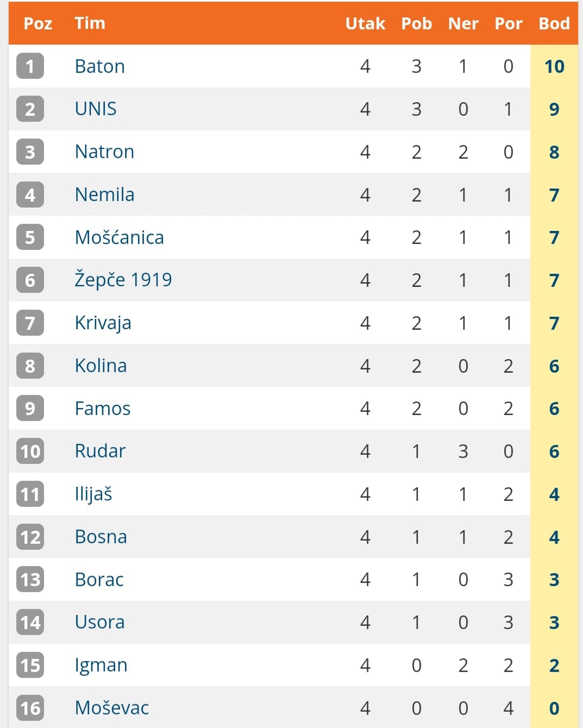This screenshot has height=728, width=583.
Task: Open the Mošovac-row Moševac team link
Action: [x=112, y=708]
